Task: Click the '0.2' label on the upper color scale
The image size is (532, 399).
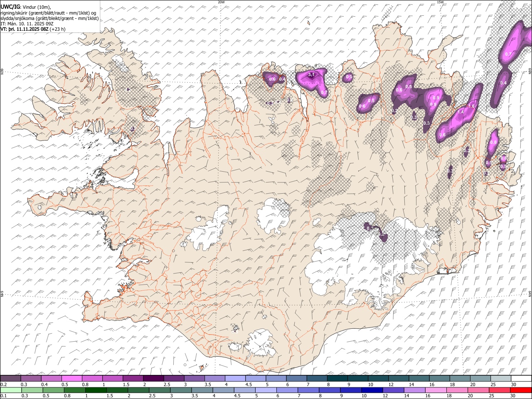Action: [x=3, y=384]
